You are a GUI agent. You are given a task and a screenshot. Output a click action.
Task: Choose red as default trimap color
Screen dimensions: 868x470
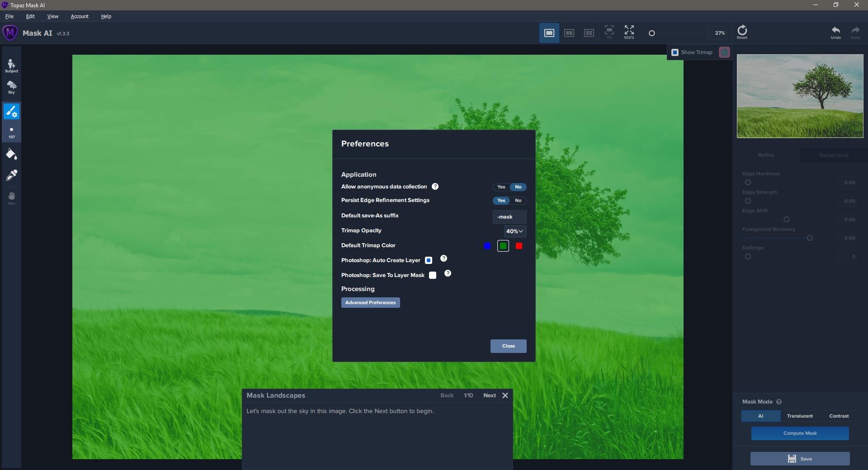pyautogui.click(x=519, y=246)
